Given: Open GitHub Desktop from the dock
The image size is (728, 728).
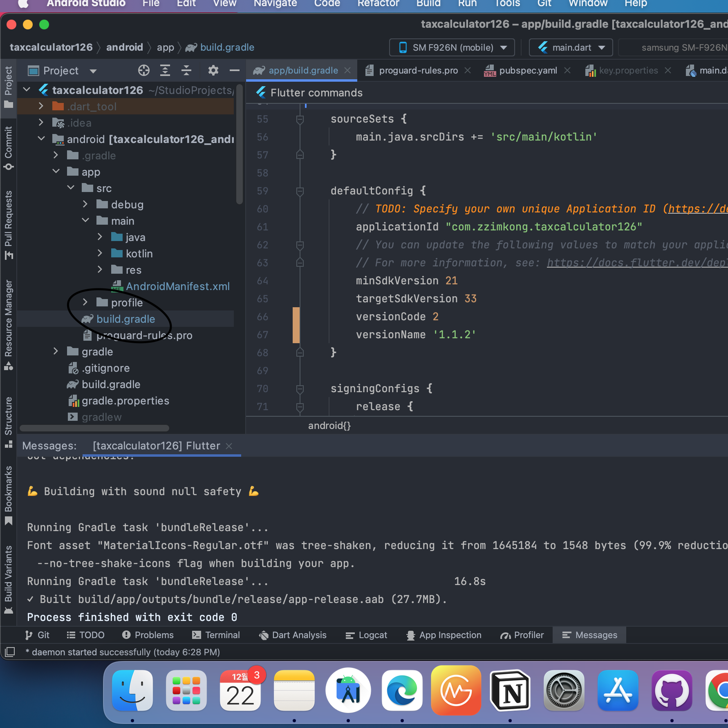Looking at the screenshot, I should click(x=672, y=691).
